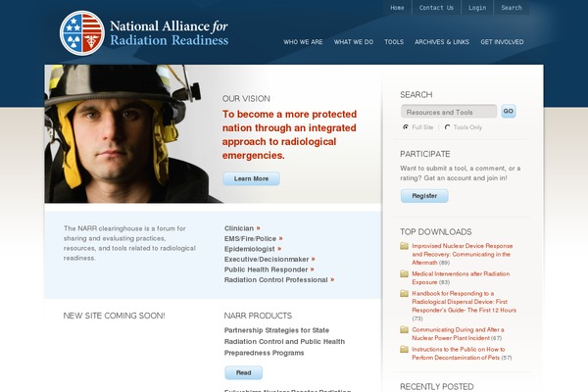Focus the Resources and Tools search field

tap(449, 112)
